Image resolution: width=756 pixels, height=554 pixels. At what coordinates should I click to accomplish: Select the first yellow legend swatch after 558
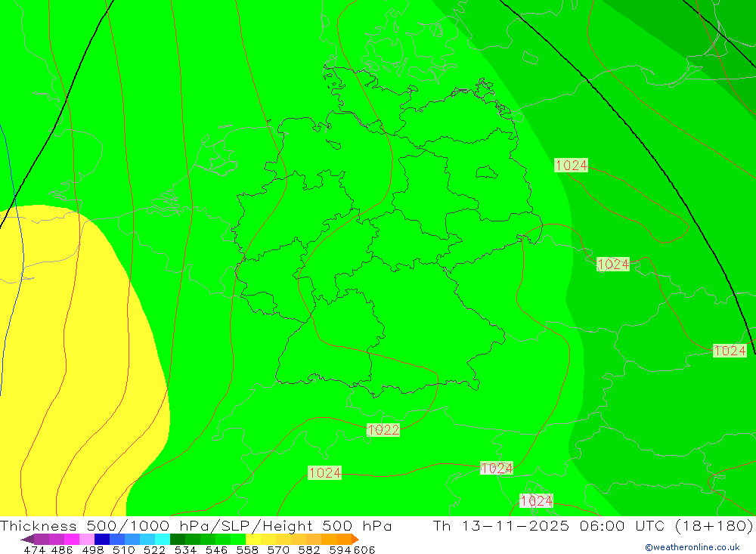point(253,539)
